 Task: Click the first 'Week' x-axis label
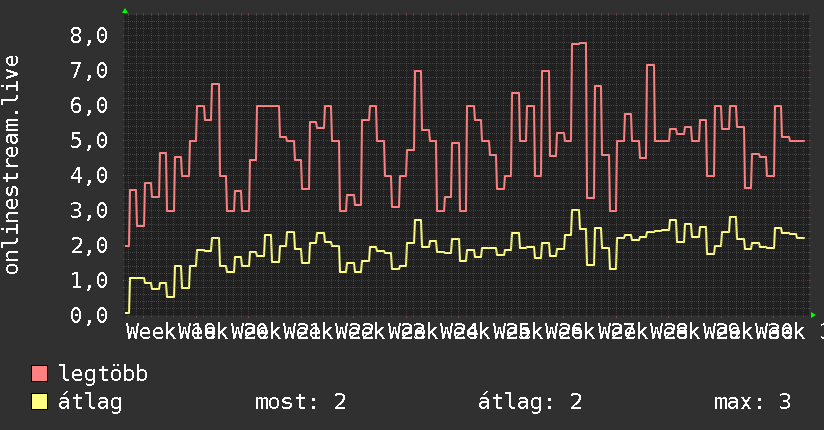tap(151, 332)
